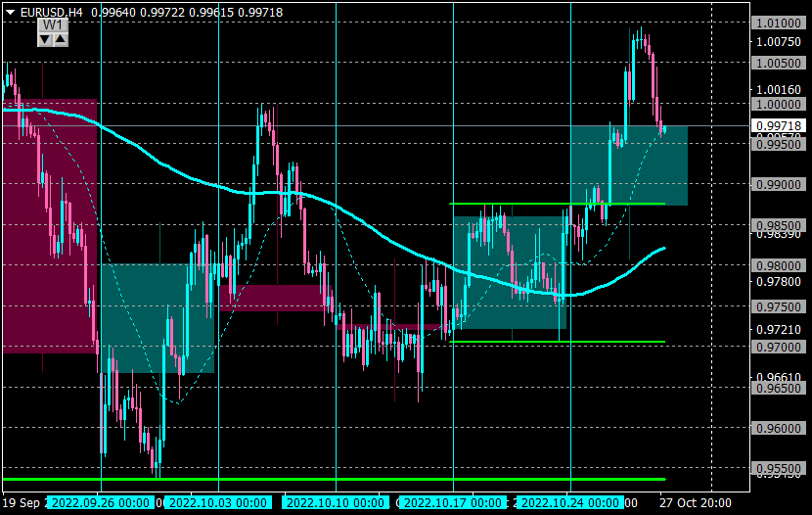Select the 2022.09.26 00:00 date label
The height and width of the screenshot is (515, 812).
pos(101,502)
